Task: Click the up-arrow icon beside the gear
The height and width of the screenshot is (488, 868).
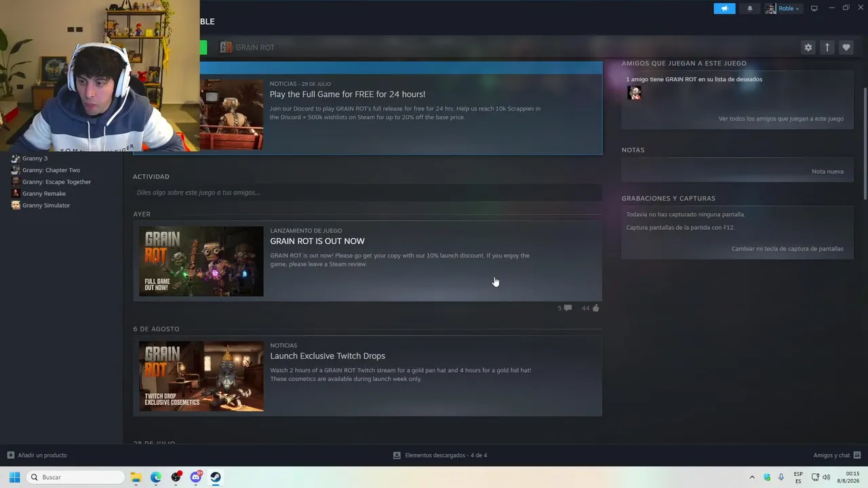Action: click(827, 47)
